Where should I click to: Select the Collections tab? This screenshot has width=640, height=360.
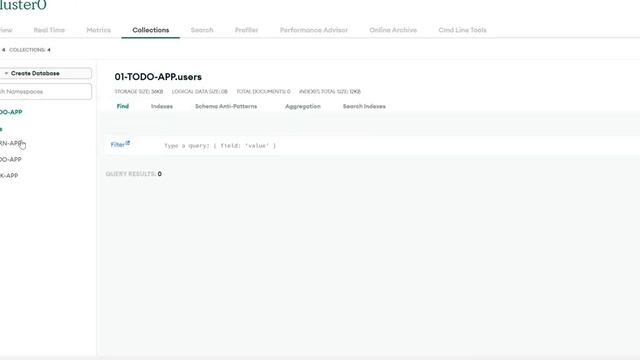pos(151,30)
